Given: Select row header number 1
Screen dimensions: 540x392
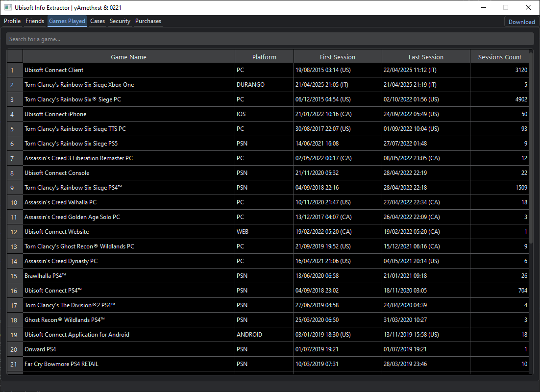Looking at the screenshot, I should (x=15, y=70).
